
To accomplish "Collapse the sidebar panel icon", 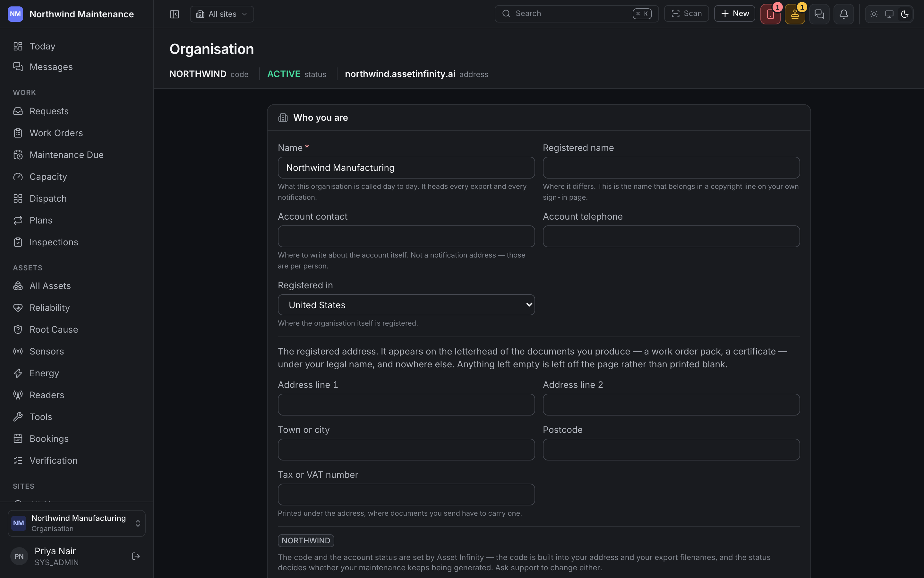I will pos(175,14).
